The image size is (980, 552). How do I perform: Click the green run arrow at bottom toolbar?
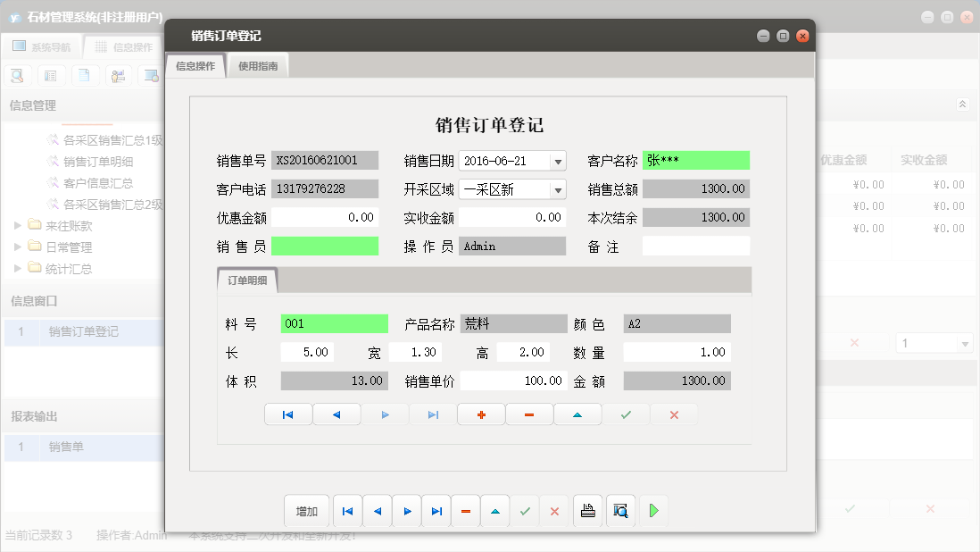click(652, 511)
